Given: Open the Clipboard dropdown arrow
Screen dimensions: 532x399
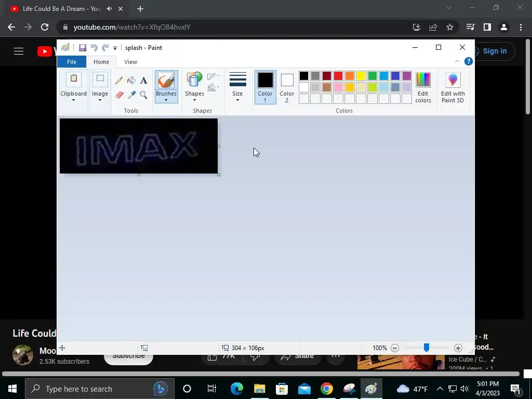Looking at the screenshot, I should pyautogui.click(x=73, y=100).
